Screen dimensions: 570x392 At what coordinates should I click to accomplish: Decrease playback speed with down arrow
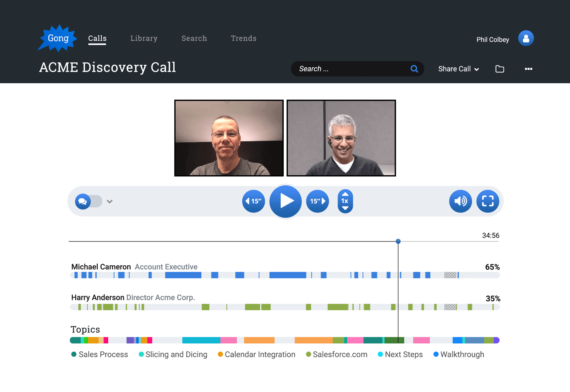[x=345, y=208]
